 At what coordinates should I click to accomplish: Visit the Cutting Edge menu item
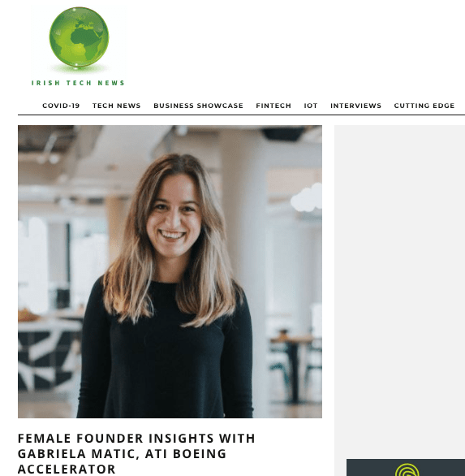[424, 106]
